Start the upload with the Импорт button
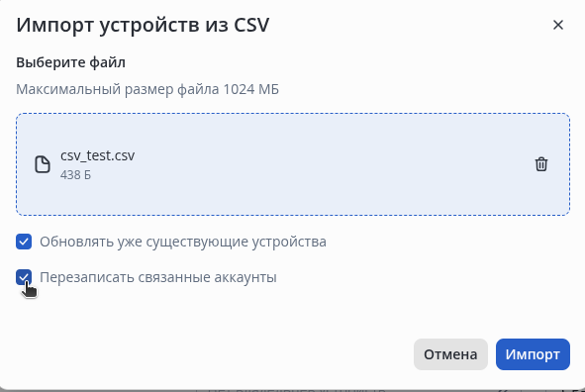The height and width of the screenshot is (392, 585). [x=533, y=354]
